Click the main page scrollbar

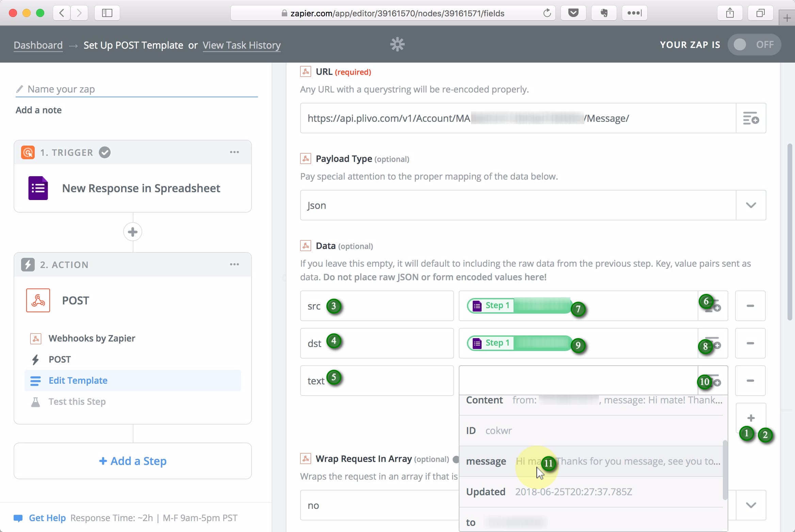pyautogui.click(x=790, y=232)
